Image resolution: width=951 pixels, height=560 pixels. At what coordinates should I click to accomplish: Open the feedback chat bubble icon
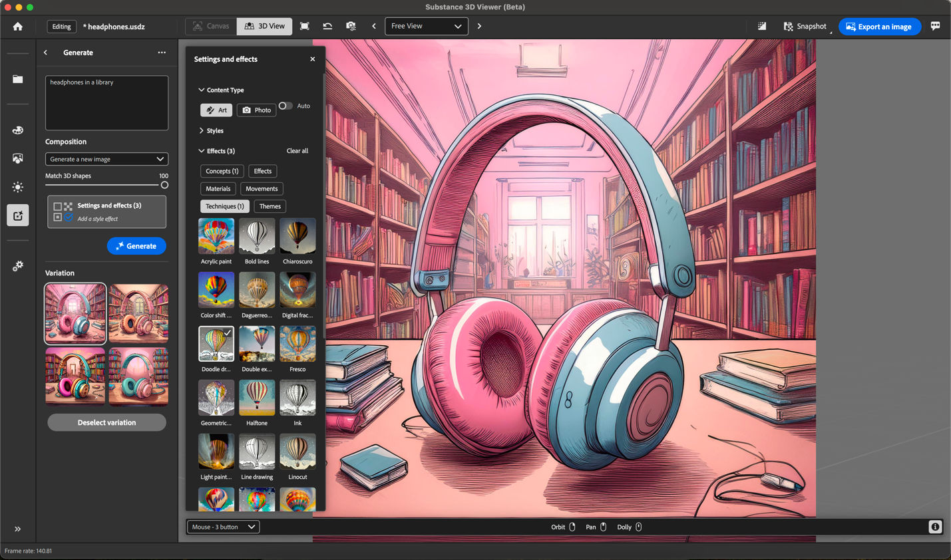[x=935, y=26]
